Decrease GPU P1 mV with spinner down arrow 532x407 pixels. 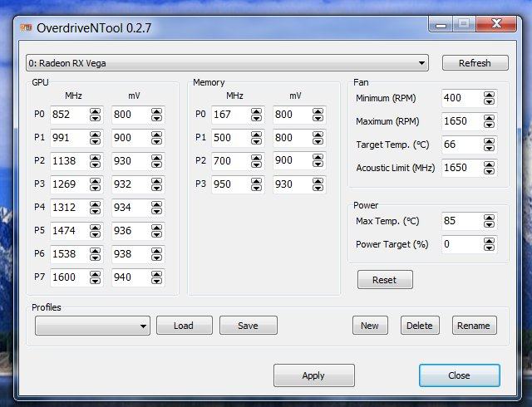(x=156, y=141)
